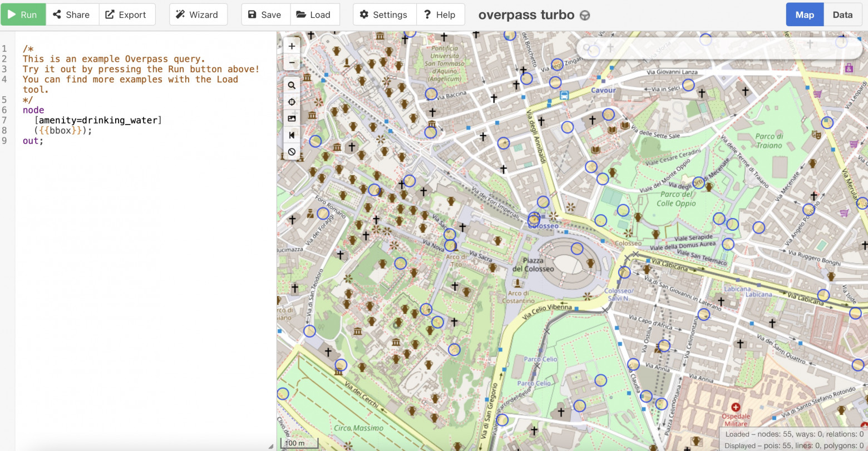Load a saved query example
Screen dimensions: 868x451
click(314, 14)
